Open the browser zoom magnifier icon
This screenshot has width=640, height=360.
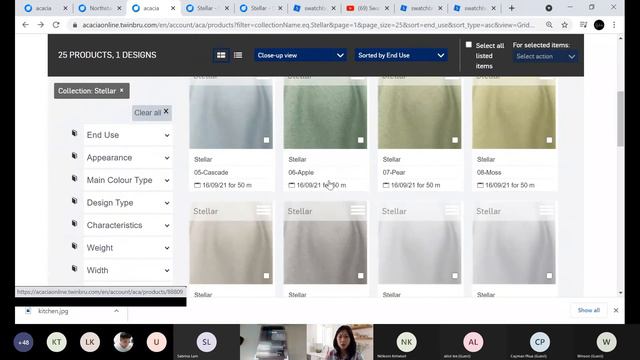(x=549, y=25)
